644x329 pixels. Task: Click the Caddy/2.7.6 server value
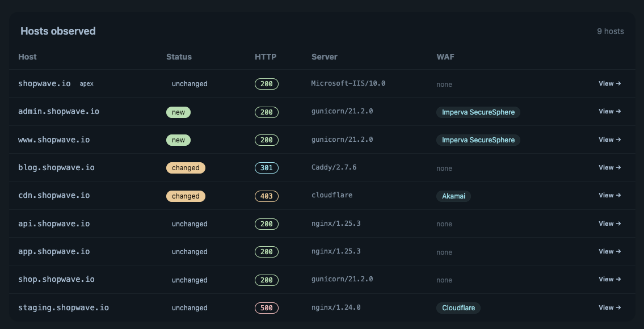[334, 167]
